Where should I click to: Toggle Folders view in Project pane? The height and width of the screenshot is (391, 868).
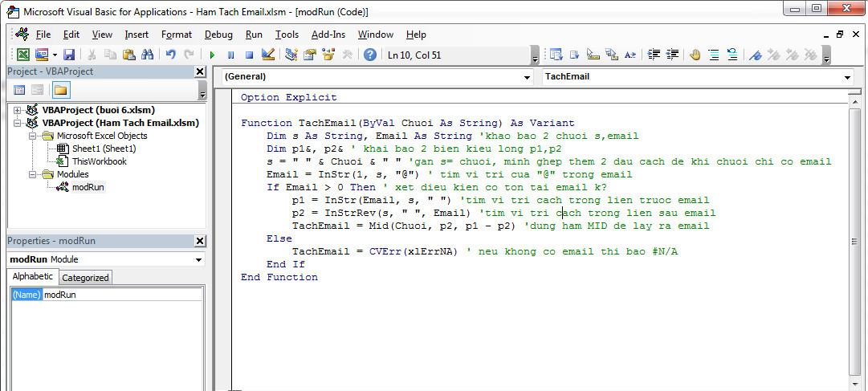click(60, 90)
